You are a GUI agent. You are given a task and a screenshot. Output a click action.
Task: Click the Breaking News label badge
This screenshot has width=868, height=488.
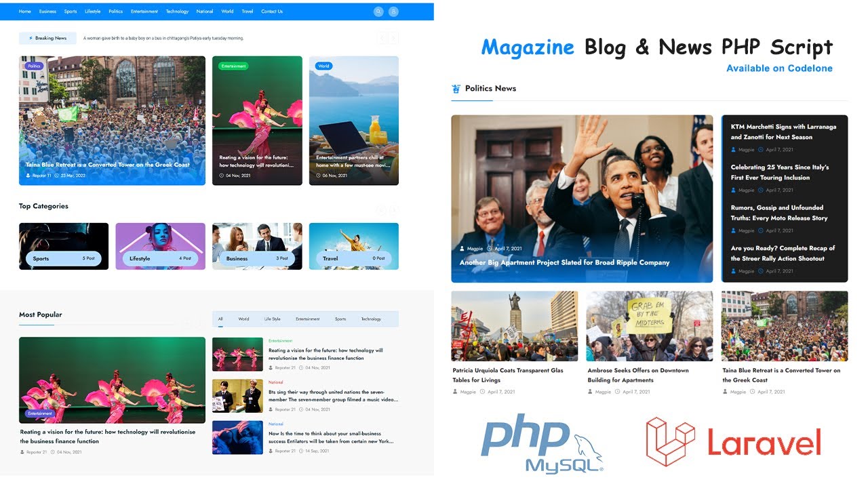[47, 39]
